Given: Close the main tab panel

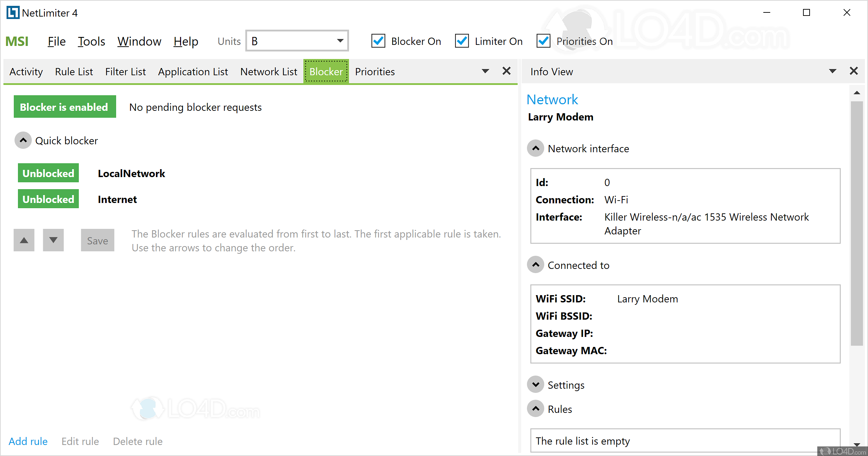Looking at the screenshot, I should (507, 71).
